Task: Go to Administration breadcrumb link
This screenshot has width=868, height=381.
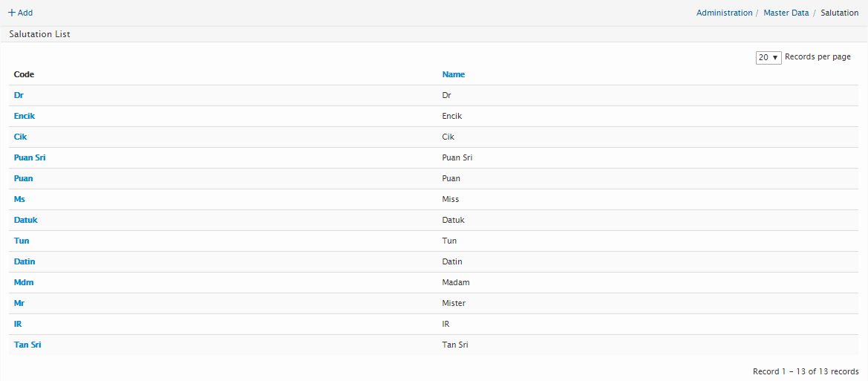Action: (724, 13)
